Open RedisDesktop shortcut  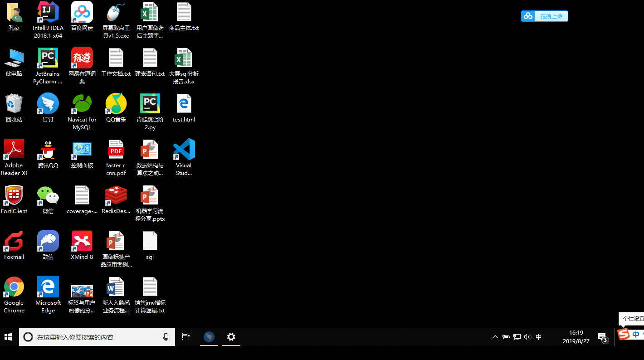[x=116, y=200]
